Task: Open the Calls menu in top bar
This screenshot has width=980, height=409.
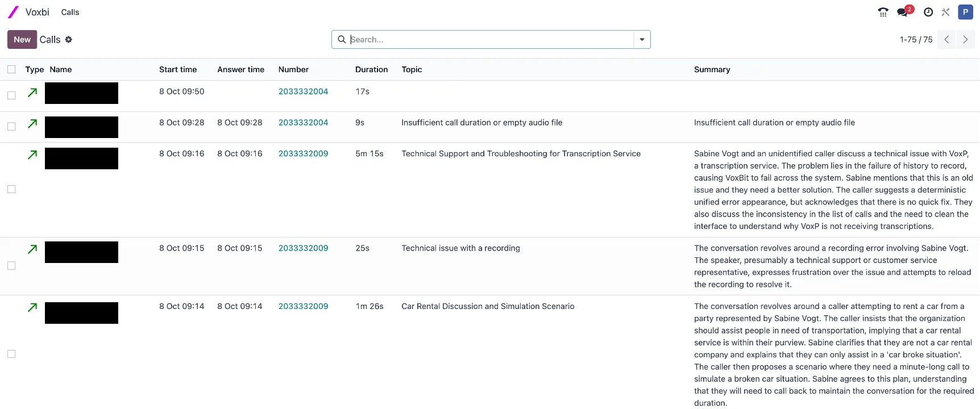Action: (x=70, y=12)
